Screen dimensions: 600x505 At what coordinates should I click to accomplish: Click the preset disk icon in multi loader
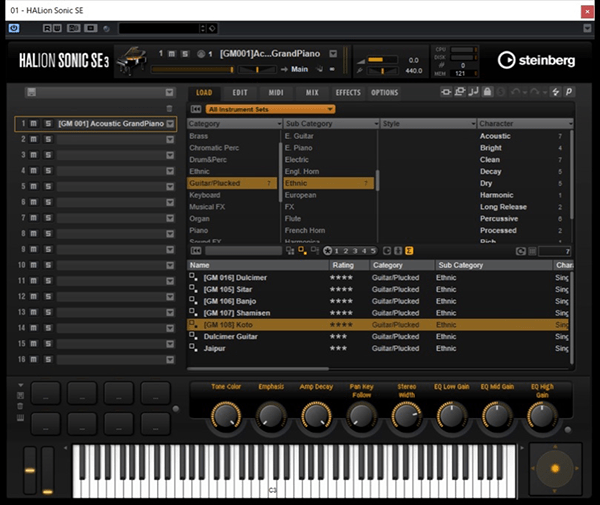[x=31, y=92]
